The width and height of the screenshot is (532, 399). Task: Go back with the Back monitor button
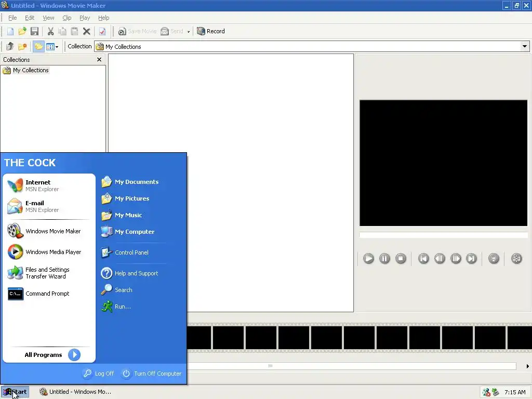(423, 259)
